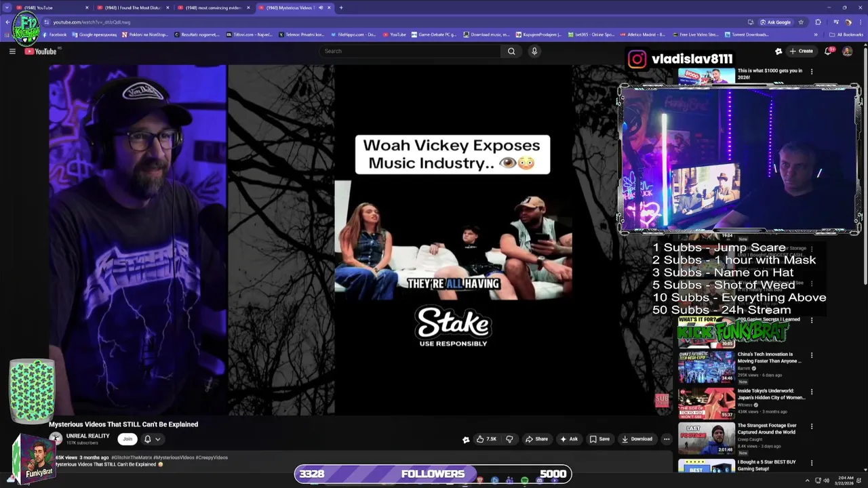Click the Subscribe watermark on the video
Viewport: 868px width, 488px height.
pyautogui.click(x=662, y=400)
